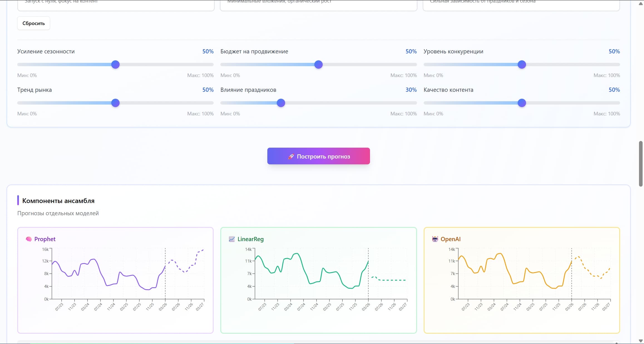The image size is (644, 344).
Task: Click Усиление сезонности slider handle
Action: coord(115,65)
